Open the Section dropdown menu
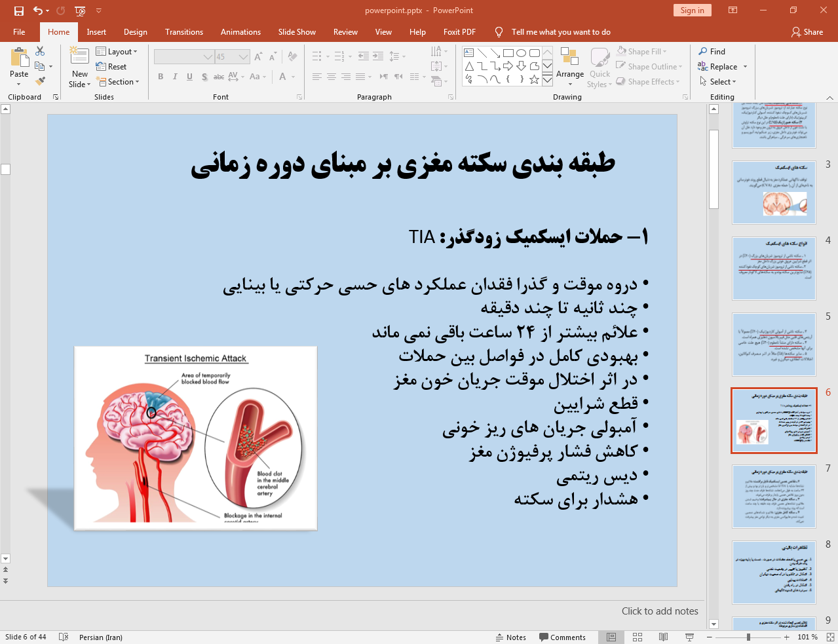Viewport: 838px width, 644px height. (118, 82)
